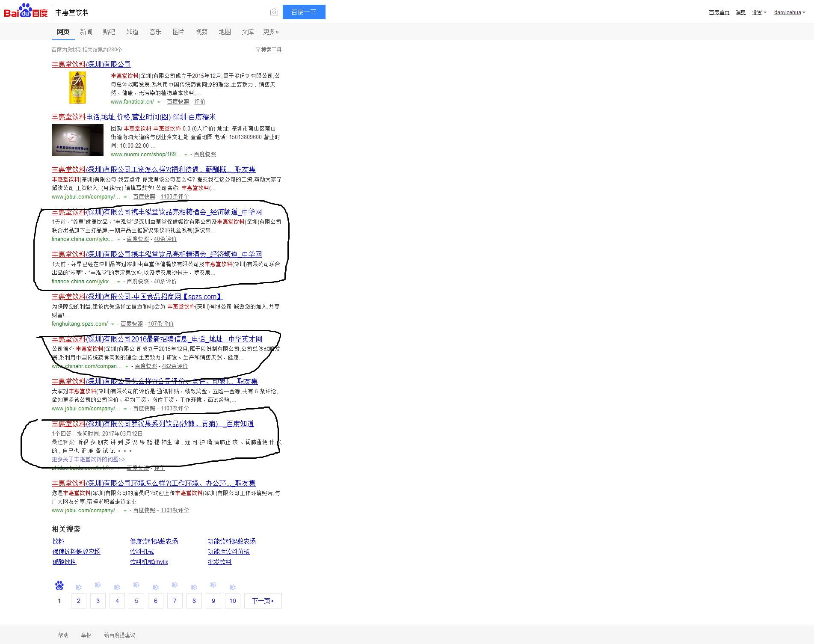Click 更多关于丰惠堂饮料的问题>> link
Viewport: 814px width, 644px height.
pyautogui.click(x=89, y=459)
